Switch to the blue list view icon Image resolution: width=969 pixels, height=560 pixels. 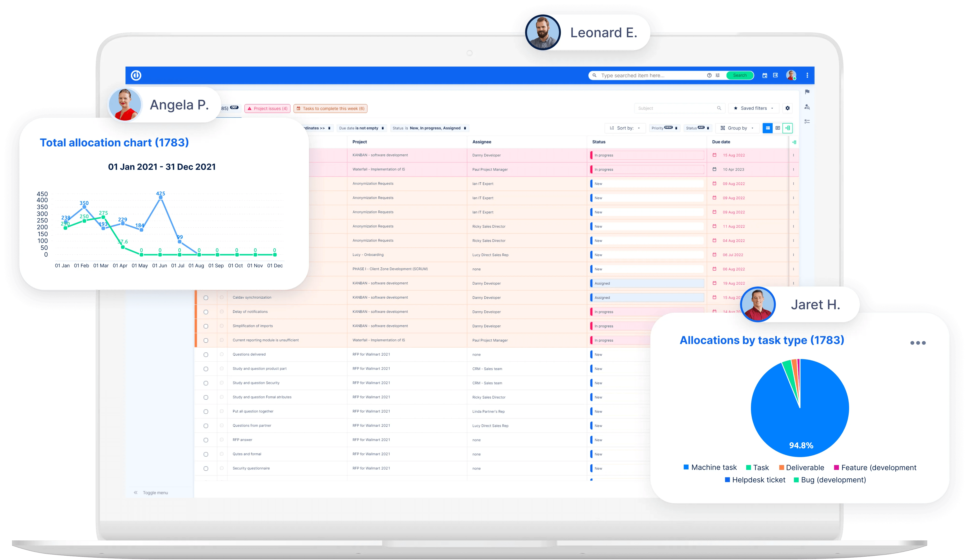(x=768, y=128)
